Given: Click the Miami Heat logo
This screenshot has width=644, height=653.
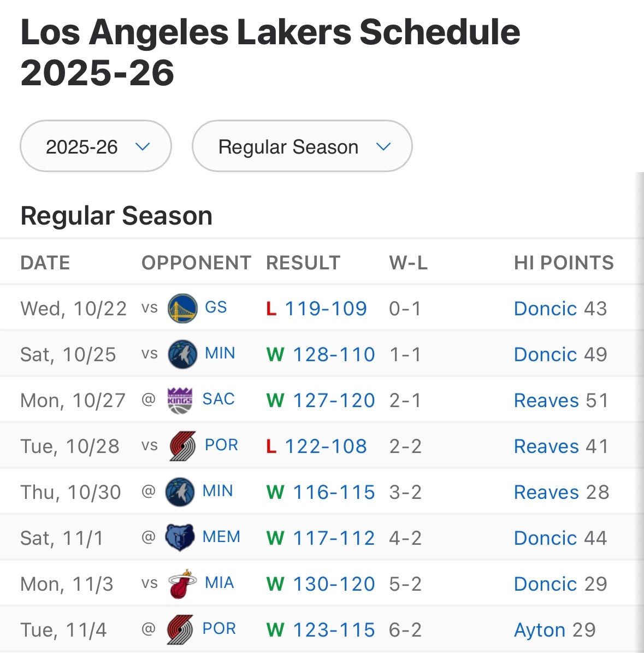Looking at the screenshot, I should coord(182,584).
